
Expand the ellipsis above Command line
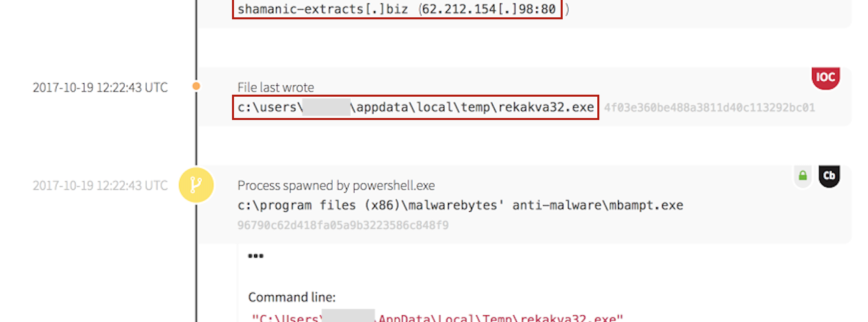point(255,256)
